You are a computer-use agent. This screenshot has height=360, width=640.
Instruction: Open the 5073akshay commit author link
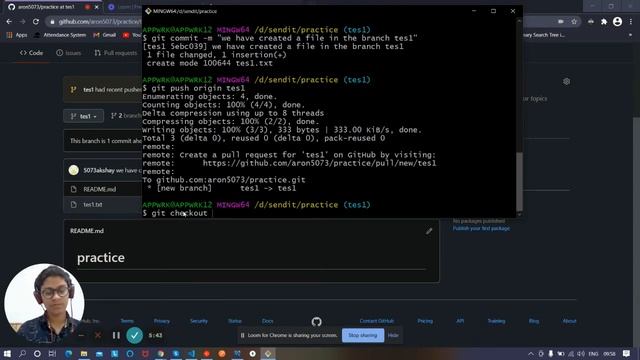[x=99, y=171]
